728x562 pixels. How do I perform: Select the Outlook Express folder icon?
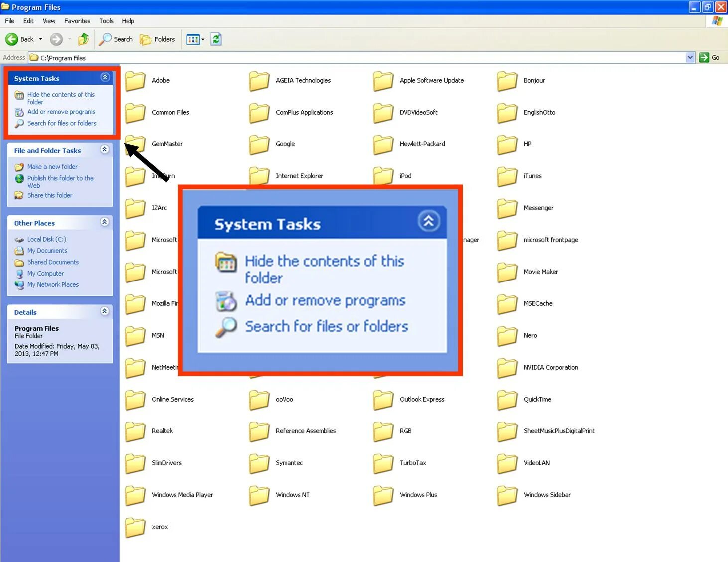pos(383,400)
